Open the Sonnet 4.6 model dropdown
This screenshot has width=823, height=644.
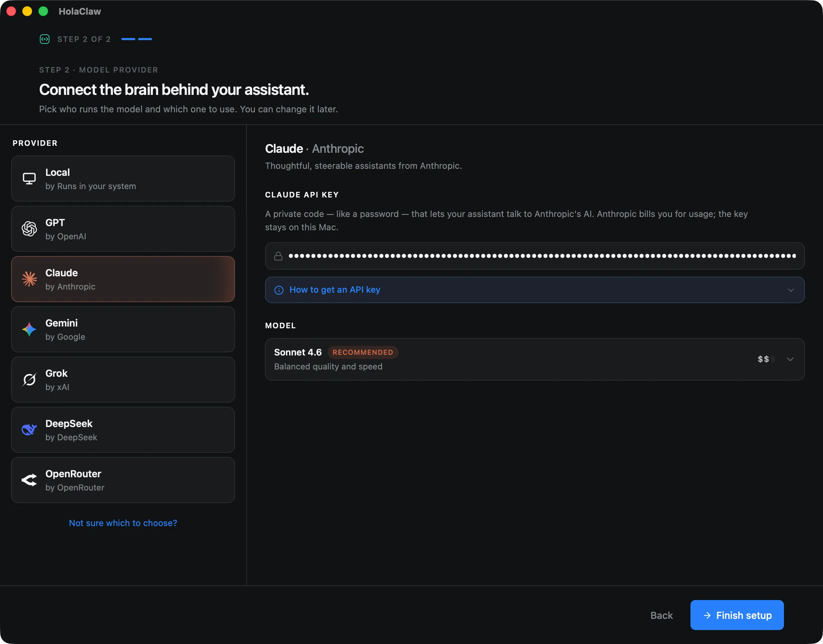(535, 359)
